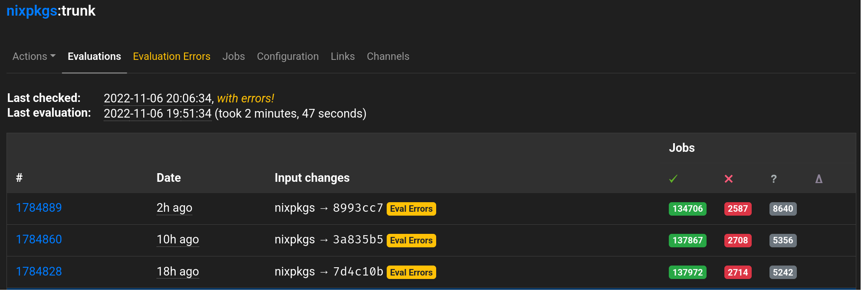Click the last checked timestamp 2022-11-06 20:06:34

pyautogui.click(x=158, y=98)
